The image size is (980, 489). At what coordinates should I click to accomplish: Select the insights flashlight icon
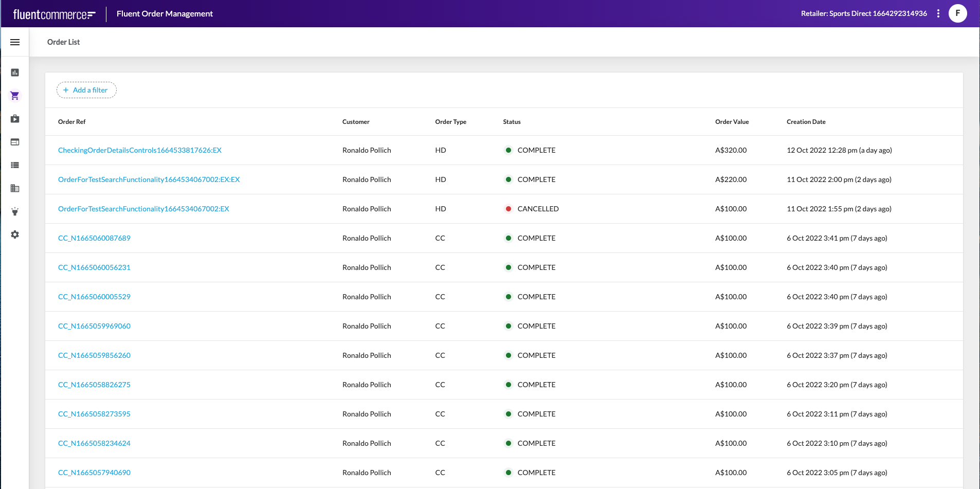pyautogui.click(x=15, y=211)
